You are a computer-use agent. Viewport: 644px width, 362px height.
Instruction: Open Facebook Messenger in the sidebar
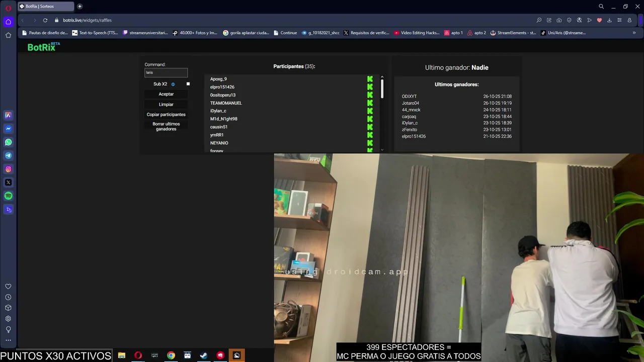click(8, 129)
